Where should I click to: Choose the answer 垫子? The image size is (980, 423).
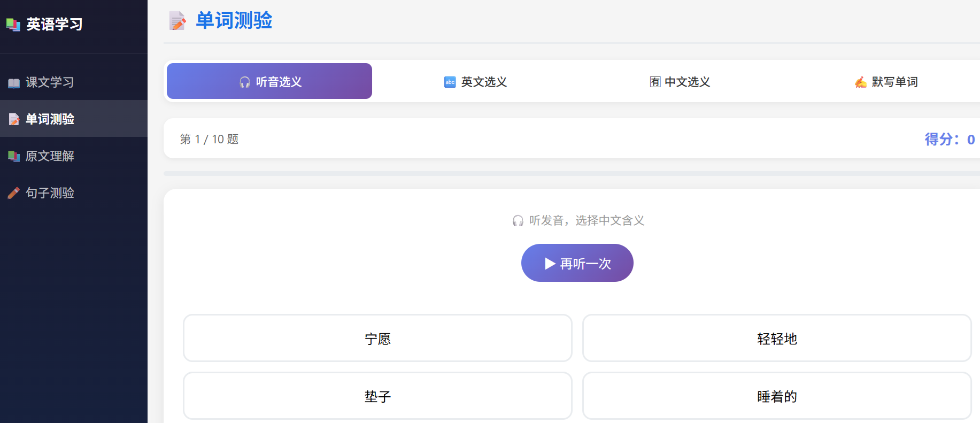coord(377,396)
